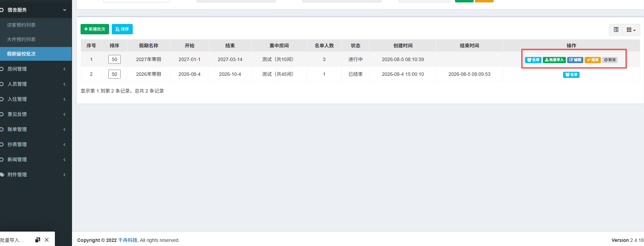The height and width of the screenshot is (246, 644).
Task: Click 批量导入 for 2027年寒假 batch
Action: click(554, 60)
